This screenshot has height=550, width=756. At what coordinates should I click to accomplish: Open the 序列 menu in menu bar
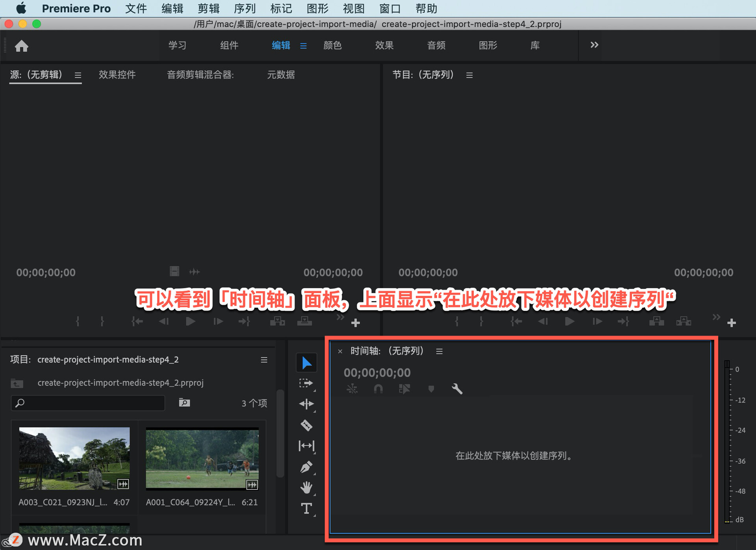tap(245, 8)
